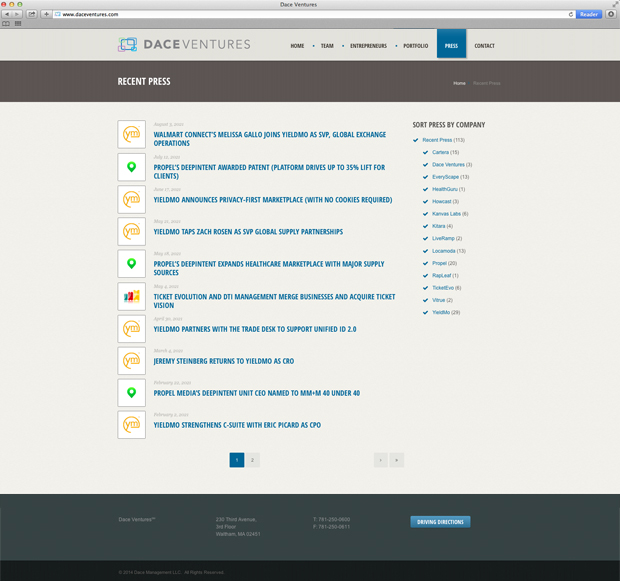This screenshot has height=581, width=620.
Task: Go back with the browser back arrow
Action: pyautogui.click(x=8, y=14)
